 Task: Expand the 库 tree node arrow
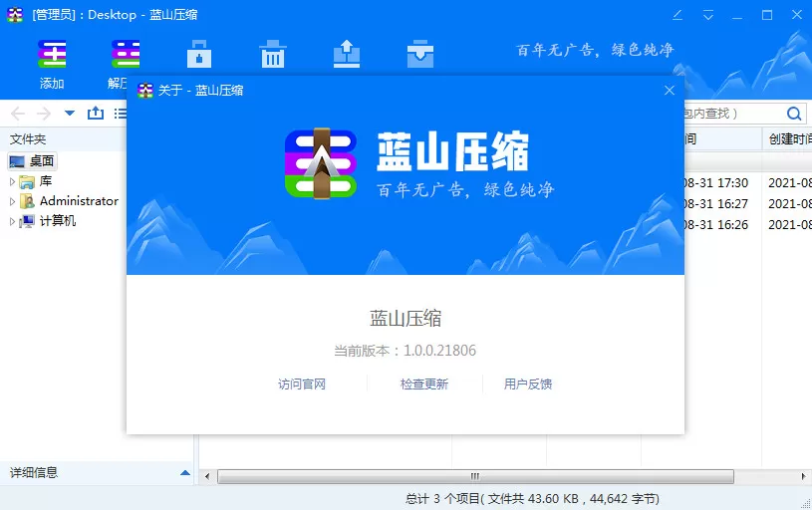click(x=12, y=181)
